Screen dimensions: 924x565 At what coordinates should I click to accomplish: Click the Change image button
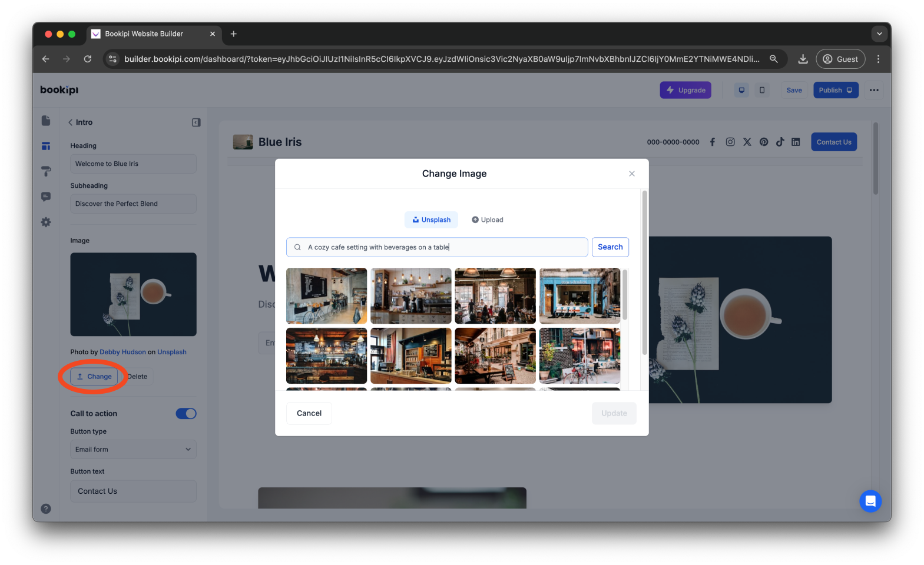pos(94,377)
